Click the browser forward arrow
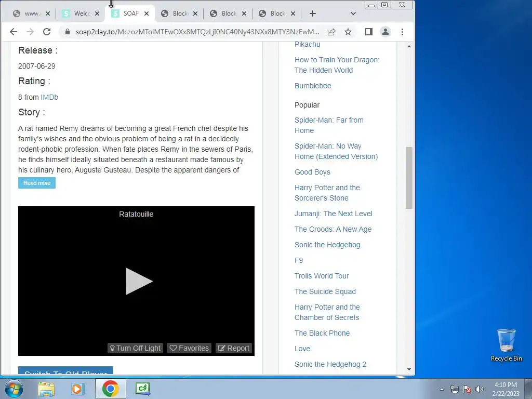This screenshot has height=399, width=532. (x=30, y=32)
